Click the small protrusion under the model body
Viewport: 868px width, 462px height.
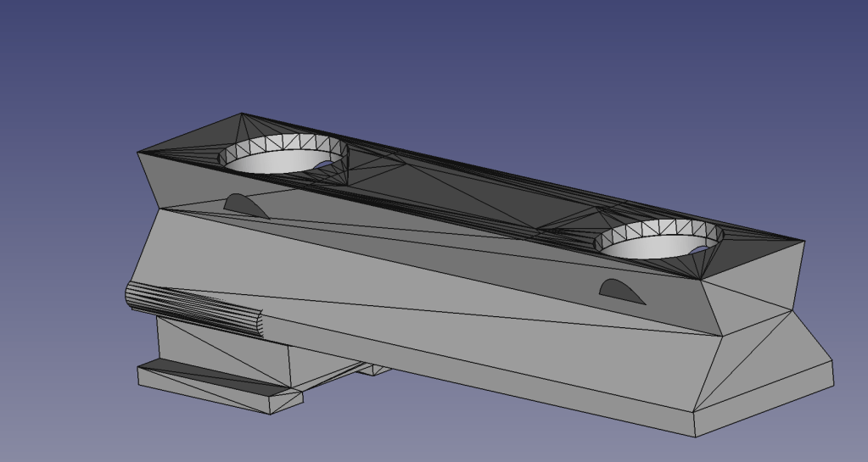coord(372,370)
